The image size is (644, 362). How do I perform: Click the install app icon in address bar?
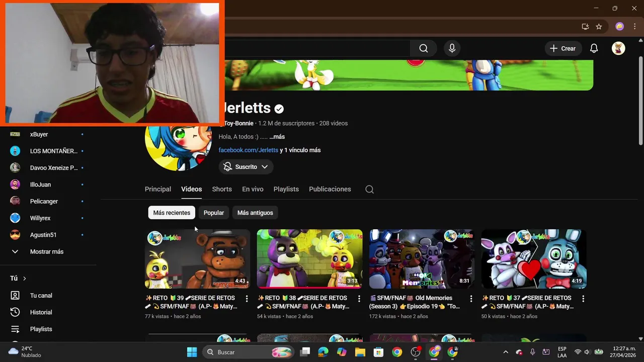(585, 27)
